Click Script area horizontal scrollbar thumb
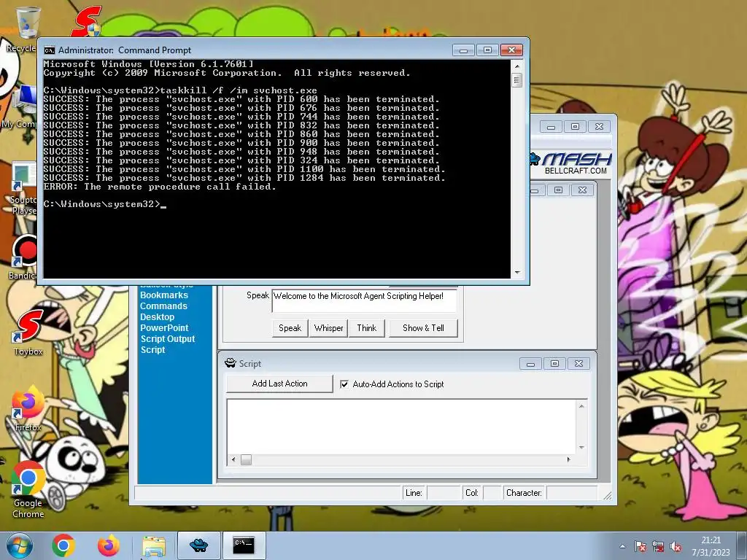Viewport: 747px width, 560px height. click(246, 459)
